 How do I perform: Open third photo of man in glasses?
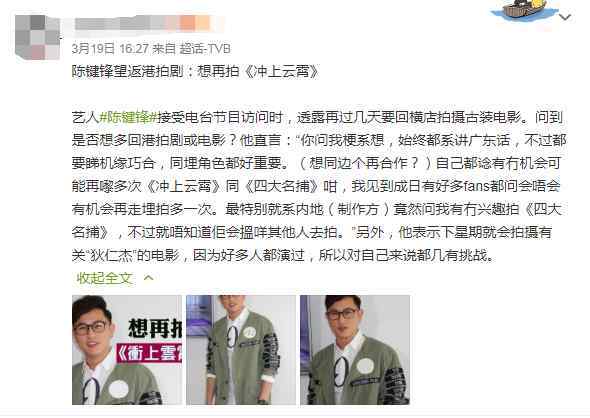(355, 350)
